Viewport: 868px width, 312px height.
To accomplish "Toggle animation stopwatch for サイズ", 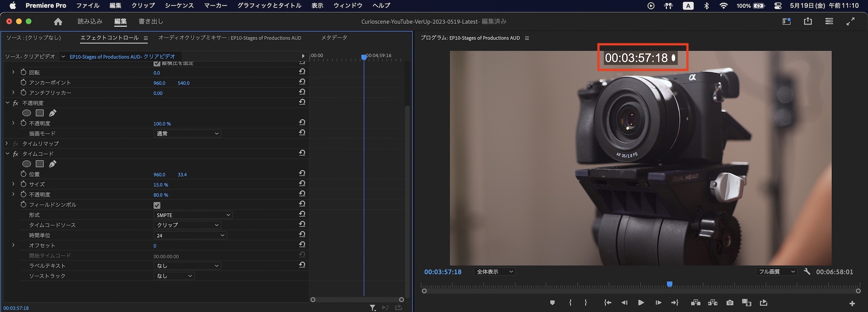I will click(23, 184).
